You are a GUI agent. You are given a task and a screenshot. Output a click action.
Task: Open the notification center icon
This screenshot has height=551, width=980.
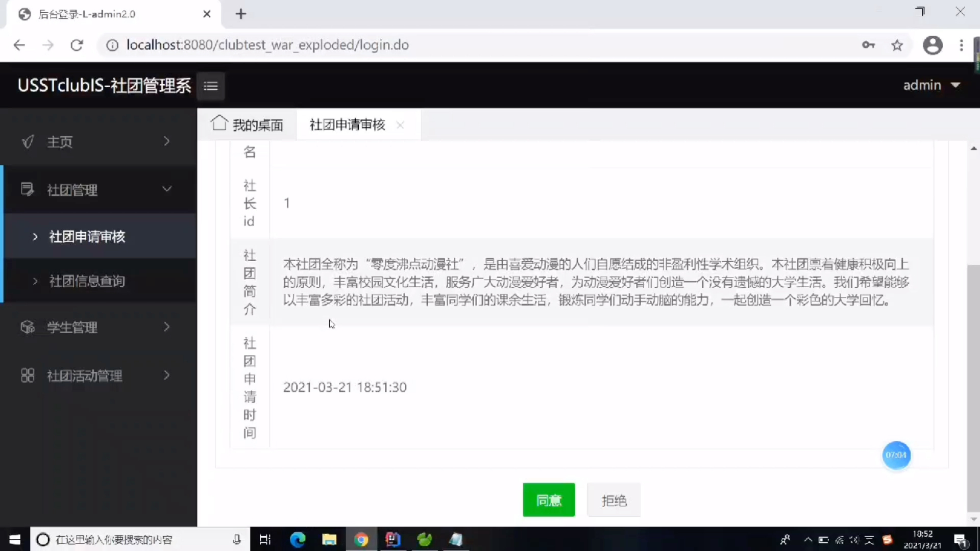pyautogui.click(x=961, y=540)
